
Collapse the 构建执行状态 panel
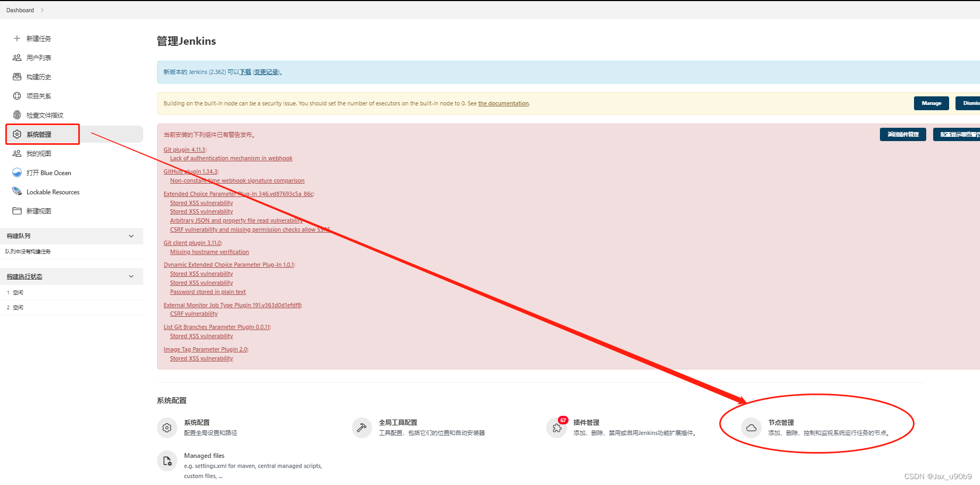coord(131,276)
